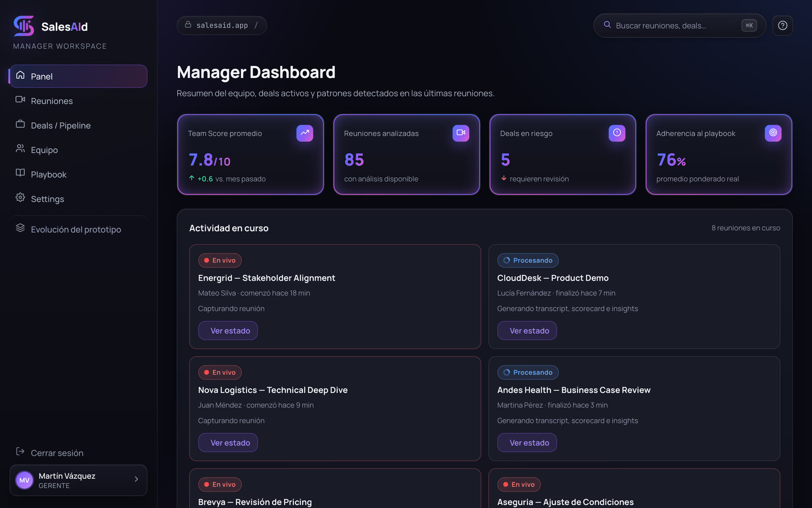The image size is (812, 508).
Task: Open the Reuniones analizadas card
Action: [406, 154]
